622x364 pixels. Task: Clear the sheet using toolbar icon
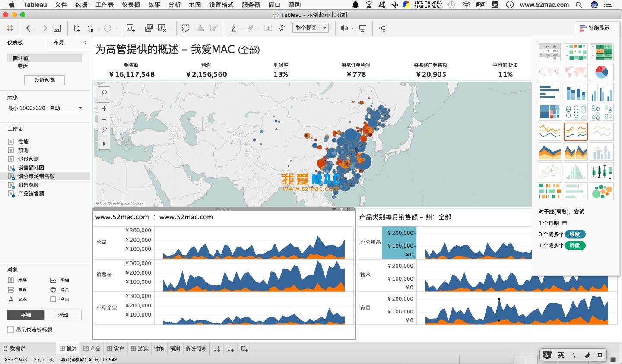coord(162,28)
